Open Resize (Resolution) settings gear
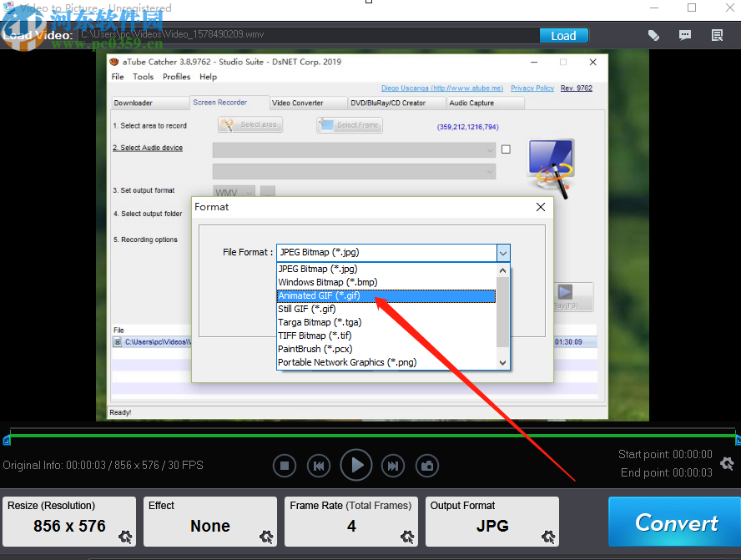Viewport: 741px width, 560px height. (x=125, y=537)
